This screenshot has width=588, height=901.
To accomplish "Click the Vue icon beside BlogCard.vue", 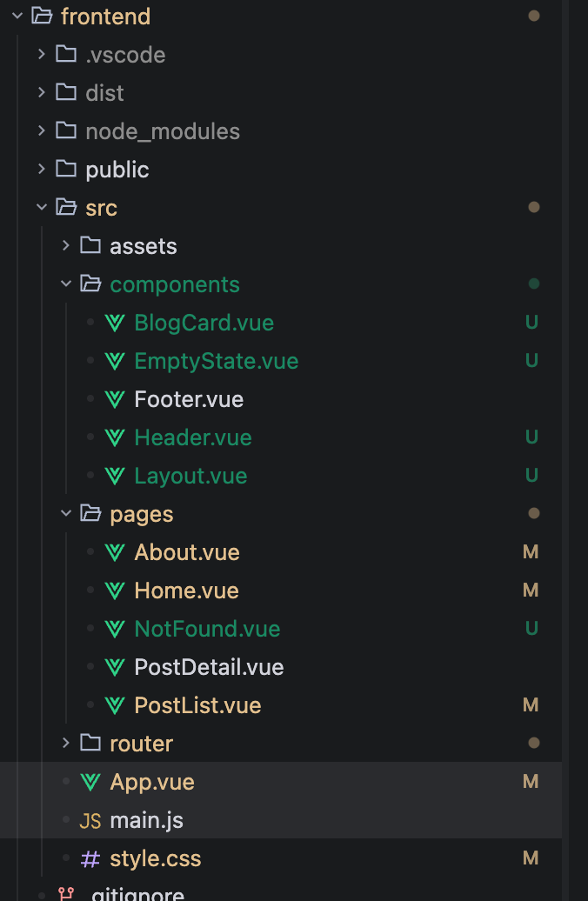I will point(115,323).
